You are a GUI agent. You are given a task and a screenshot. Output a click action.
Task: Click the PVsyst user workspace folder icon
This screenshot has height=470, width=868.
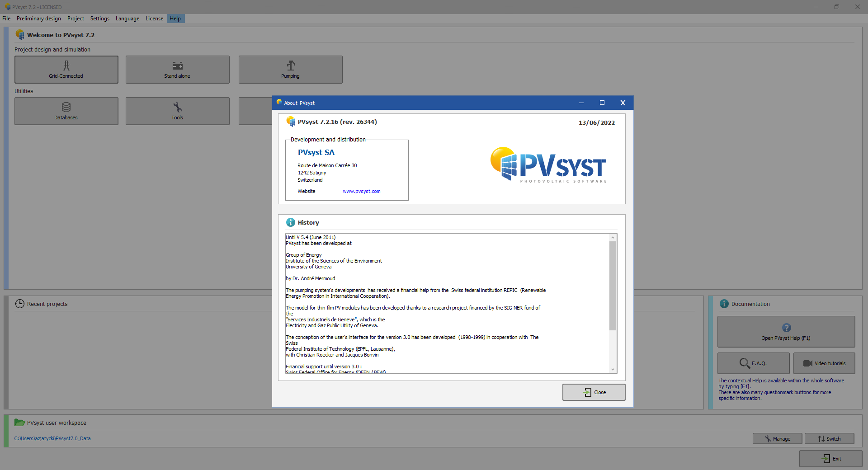[x=19, y=423]
